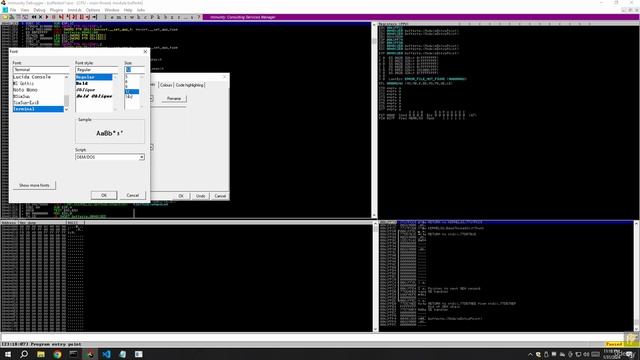The width and height of the screenshot is (640, 360).
Task: Open Source window with 's' icon
Action: [191, 17]
